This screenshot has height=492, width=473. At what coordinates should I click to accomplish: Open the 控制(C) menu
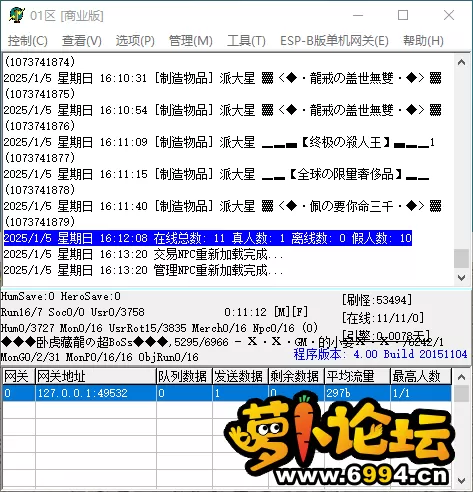[28, 41]
